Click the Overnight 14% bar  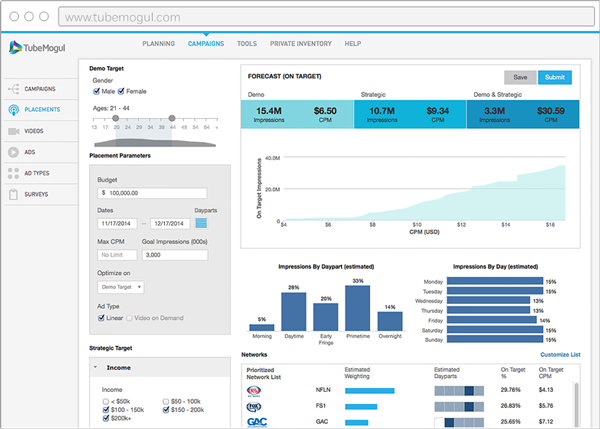[390, 321]
